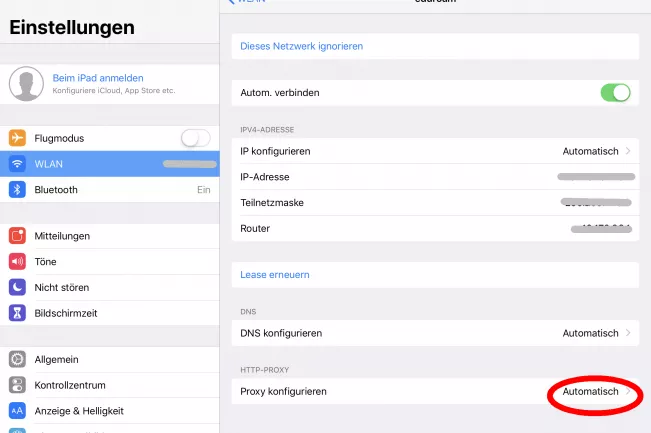651x433 pixels.
Task: Tap the Bluetooth status 'Ein'
Action: tap(203, 190)
